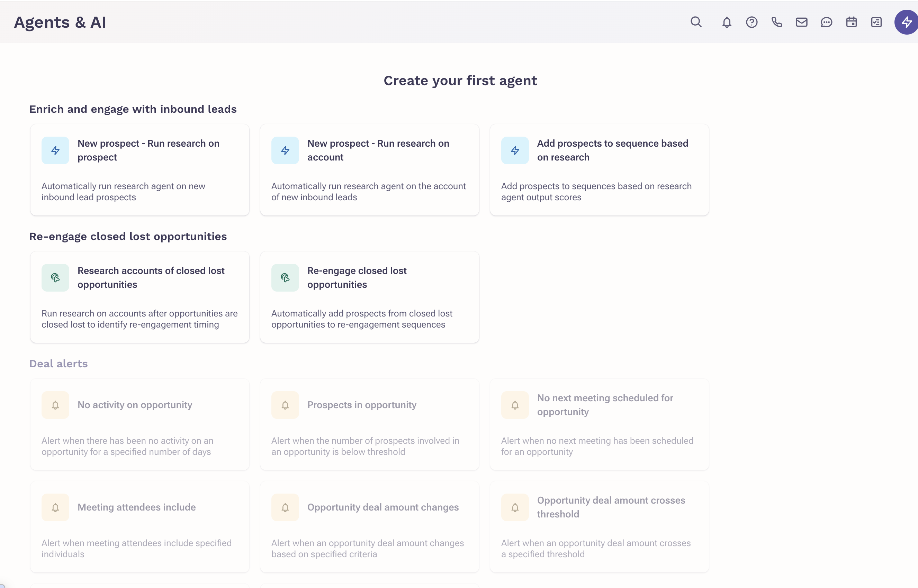Pick 'Opportunity deal amount crosses threshold' card

click(x=599, y=526)
